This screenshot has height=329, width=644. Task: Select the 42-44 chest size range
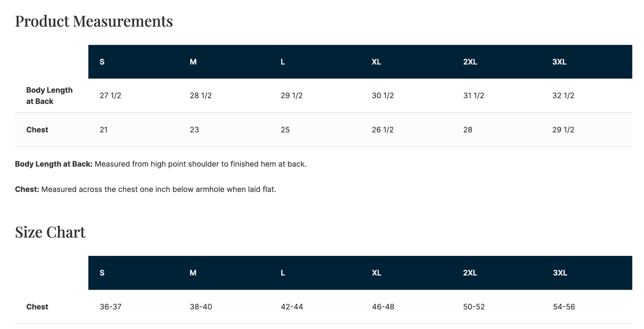click(292, 307)
